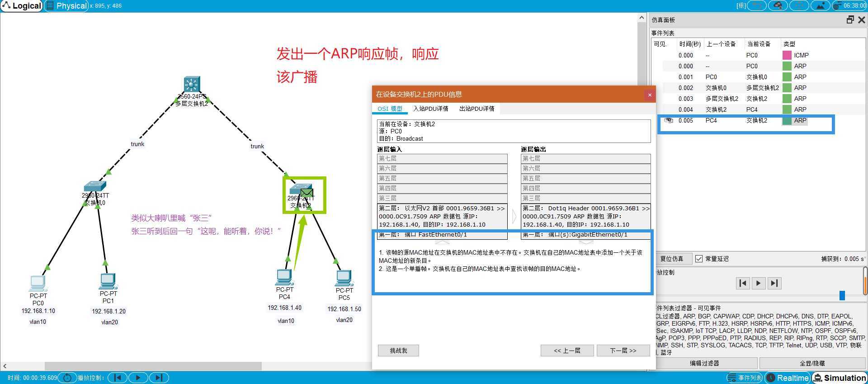Viewport: 868px width, 384px height.
Task: Click the red ARP response annotation text
Action: coord(358,65)
